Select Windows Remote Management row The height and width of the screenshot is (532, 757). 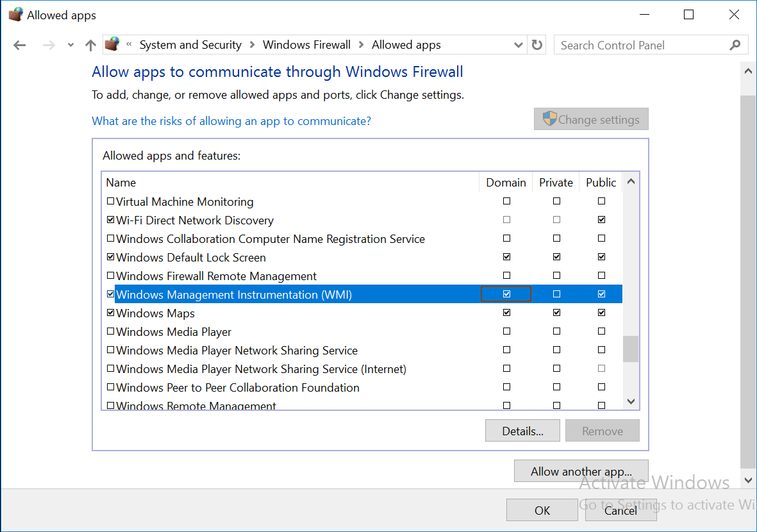click(x=362, y=404)
